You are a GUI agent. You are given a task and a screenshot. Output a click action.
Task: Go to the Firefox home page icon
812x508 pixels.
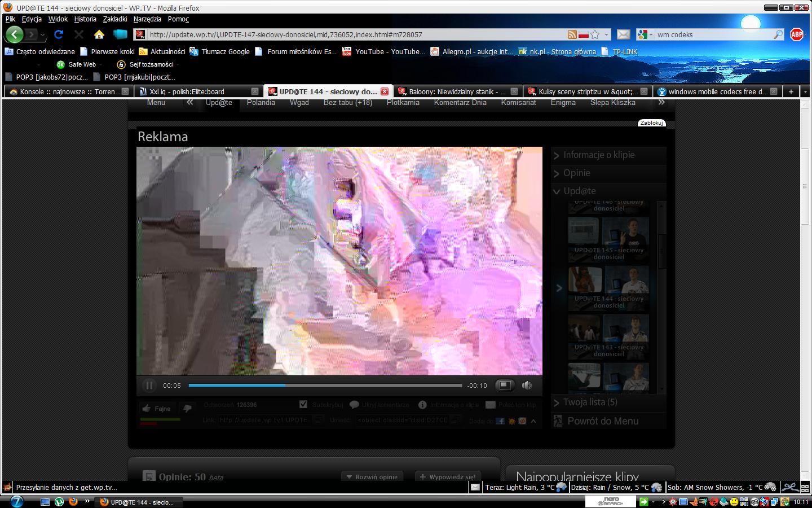(99, 34)
